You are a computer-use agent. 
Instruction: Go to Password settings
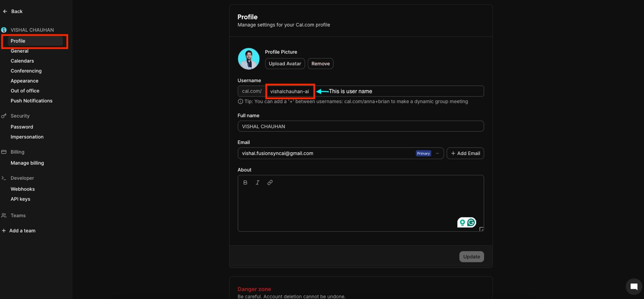click(x=22, y=127)
